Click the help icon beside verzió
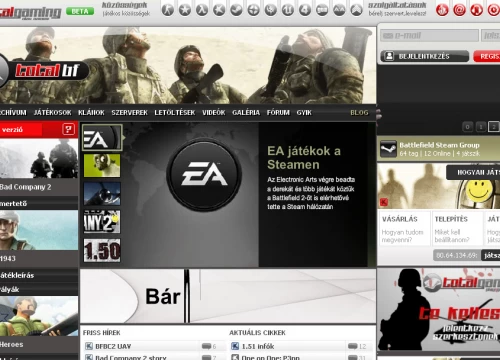The image size is (500, 360). [68, 129]
